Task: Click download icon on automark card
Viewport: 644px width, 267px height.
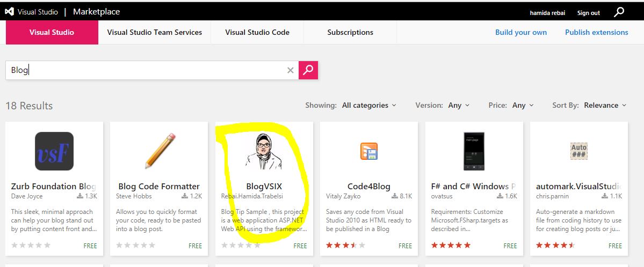Action: 605,196
